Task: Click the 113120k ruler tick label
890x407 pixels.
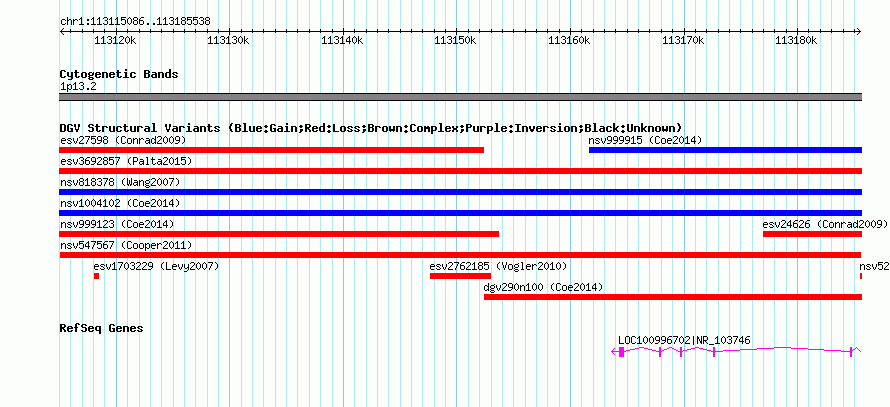Action: [115, 40]
